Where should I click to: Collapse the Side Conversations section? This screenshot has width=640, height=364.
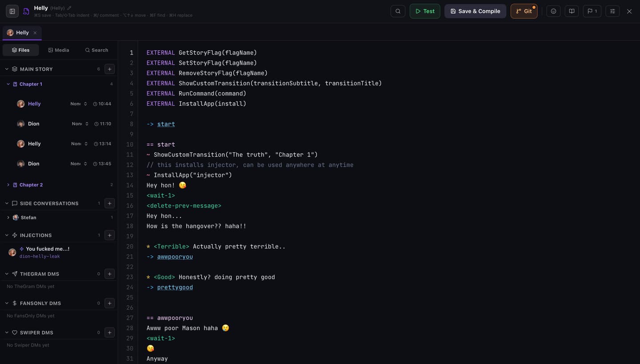(7, 203)
